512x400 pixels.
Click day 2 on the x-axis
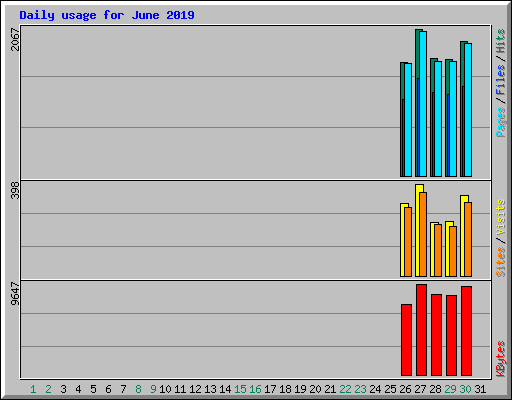(48, 389)
